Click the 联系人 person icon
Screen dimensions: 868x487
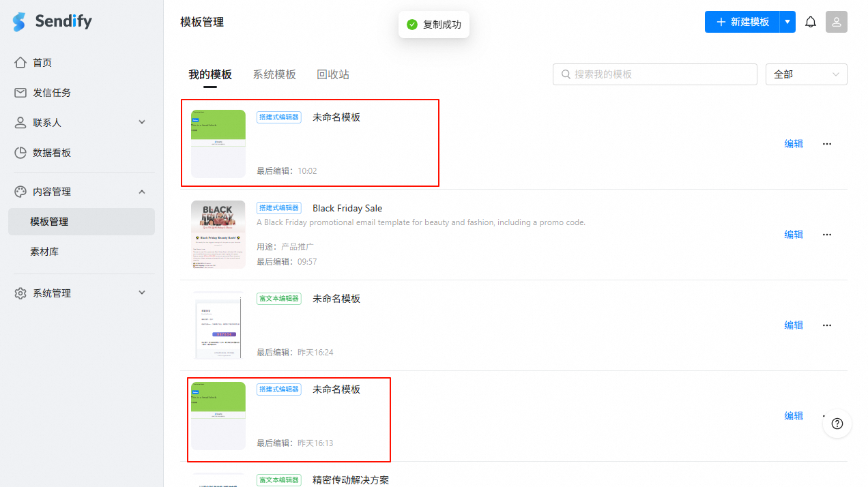click(20, 123)
